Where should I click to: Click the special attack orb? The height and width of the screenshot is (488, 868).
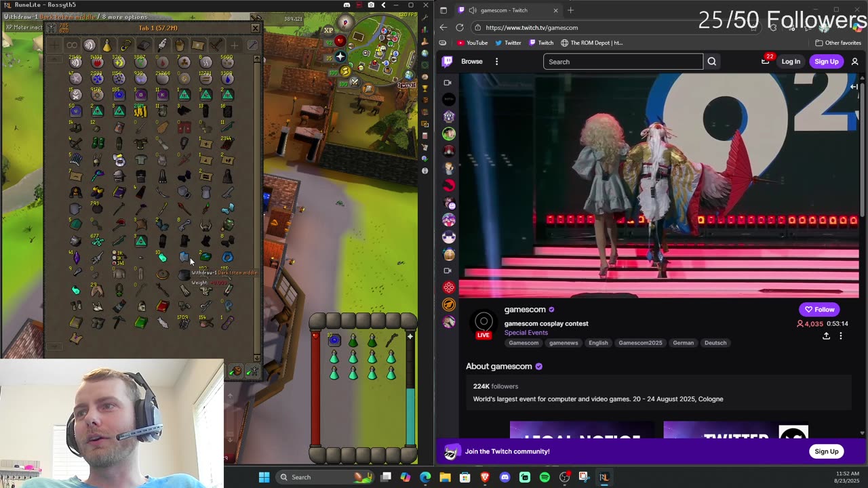pos(355,82)
